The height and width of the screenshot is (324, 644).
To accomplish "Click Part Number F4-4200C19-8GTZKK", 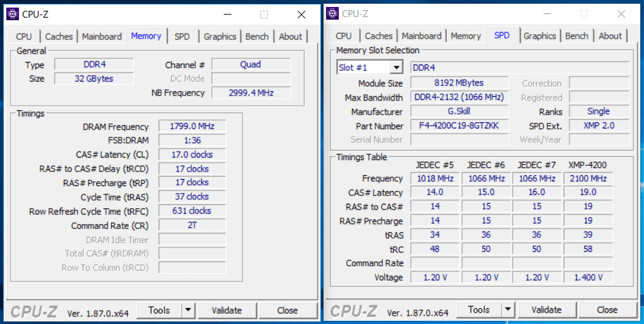I will point(459,125).
